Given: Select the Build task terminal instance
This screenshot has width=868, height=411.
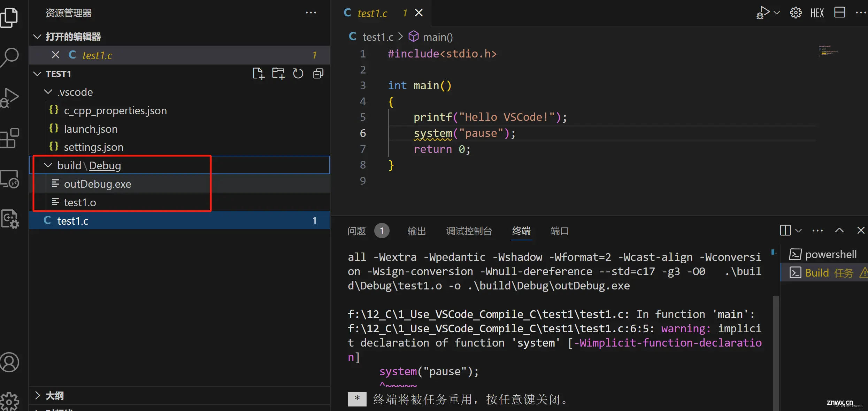Looking at the screenshot, I should click(x=824, y=273).
